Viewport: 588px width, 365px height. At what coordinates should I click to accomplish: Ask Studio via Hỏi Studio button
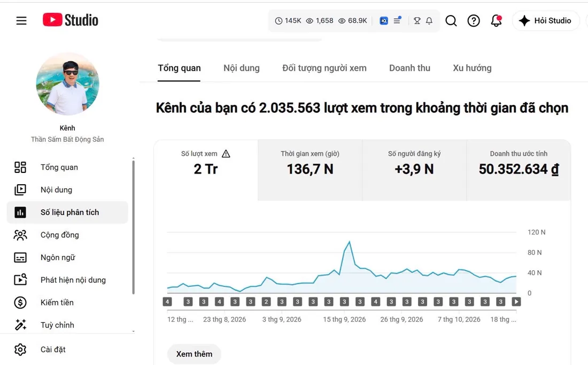(545, 21)
